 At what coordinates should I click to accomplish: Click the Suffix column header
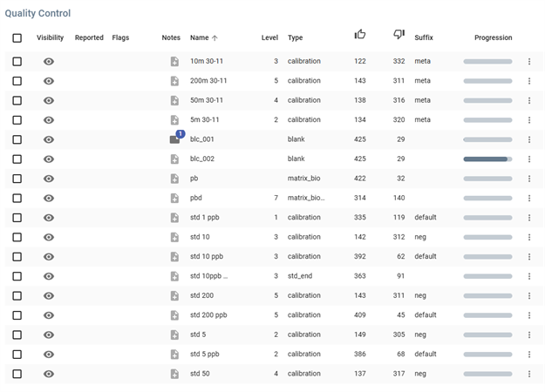424,38
